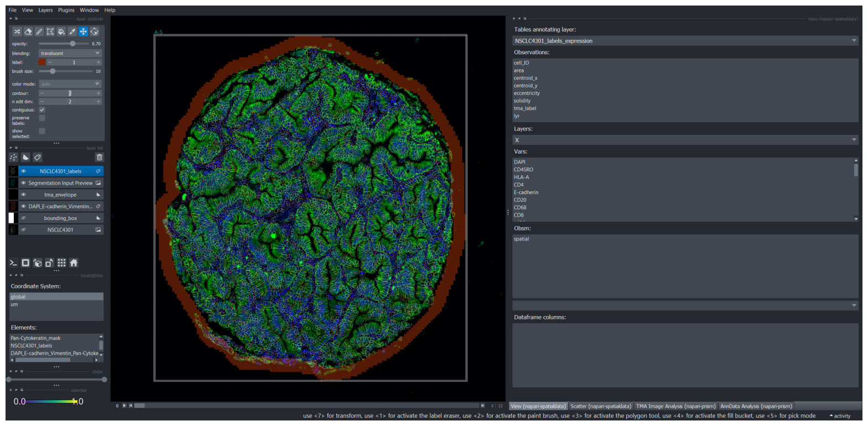
Task: Increase the contour value with plus
Action: point(98,93)
